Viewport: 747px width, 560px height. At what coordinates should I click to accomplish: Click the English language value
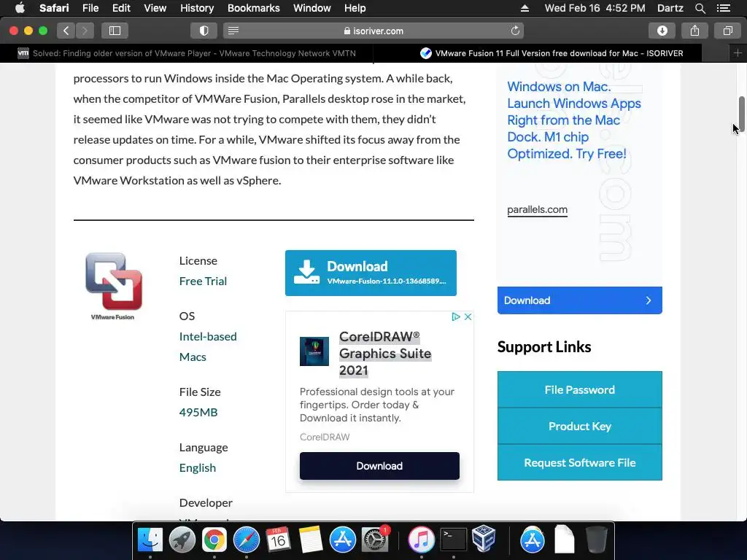pyautogui.click(x=197, y=467)
